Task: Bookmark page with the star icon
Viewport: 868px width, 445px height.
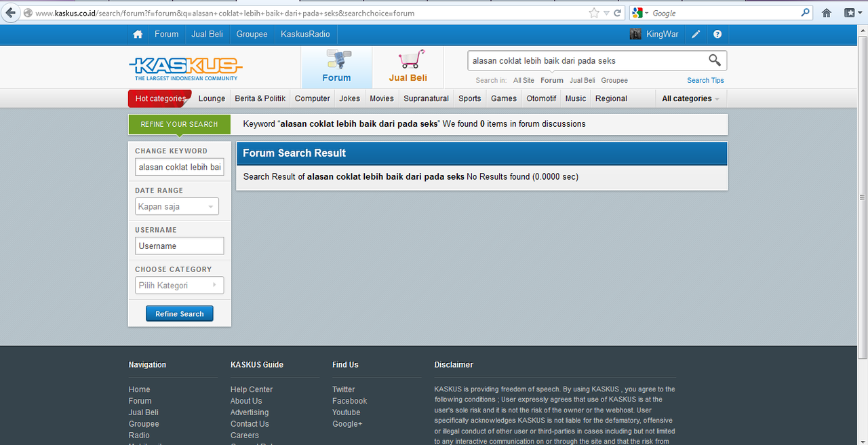Action: coord(594,13)
